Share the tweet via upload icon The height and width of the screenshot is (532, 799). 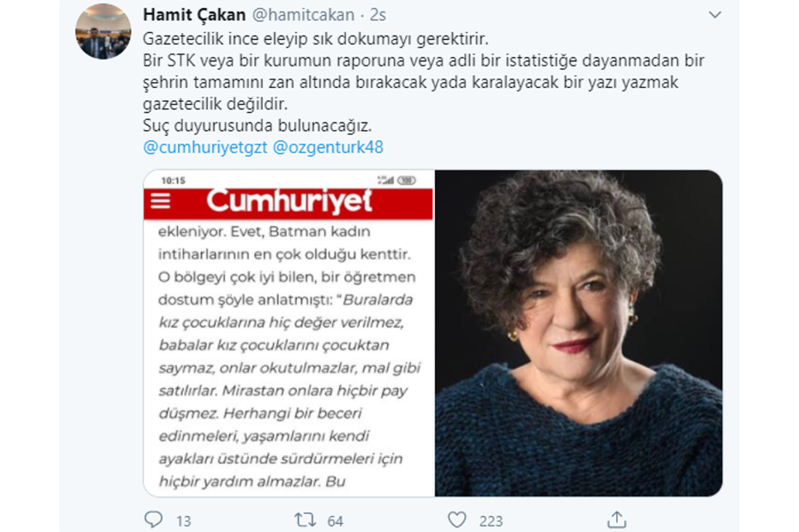coord(617,519)
